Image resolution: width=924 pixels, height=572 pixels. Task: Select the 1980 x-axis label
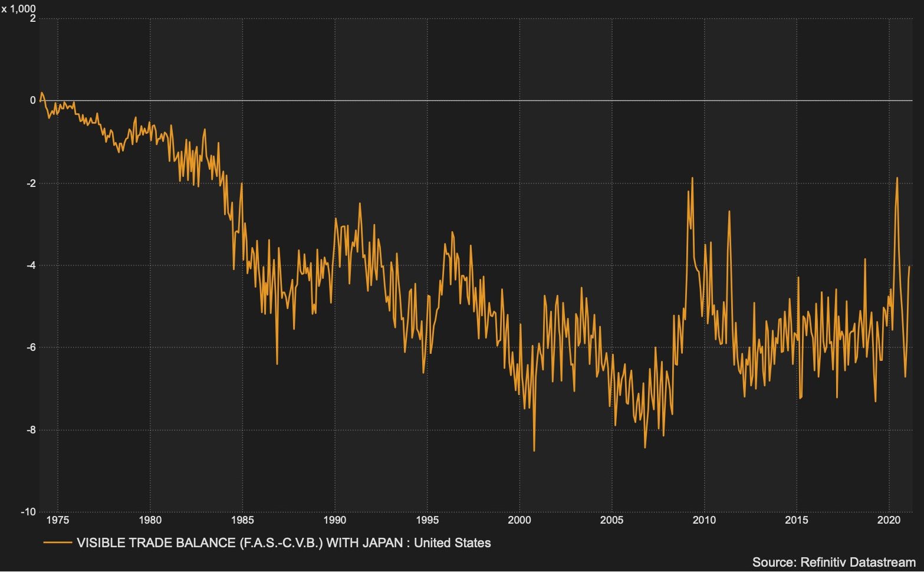click(x=150, y=520)
